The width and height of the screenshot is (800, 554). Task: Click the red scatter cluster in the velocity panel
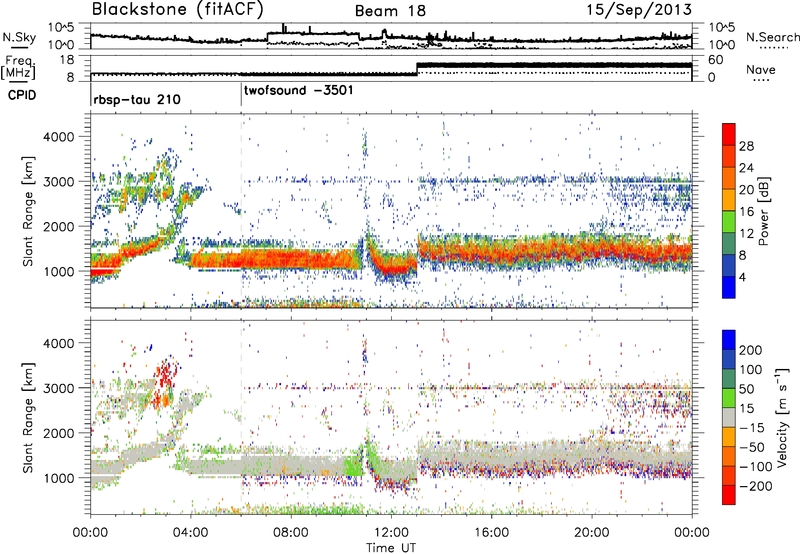(166, 375)
